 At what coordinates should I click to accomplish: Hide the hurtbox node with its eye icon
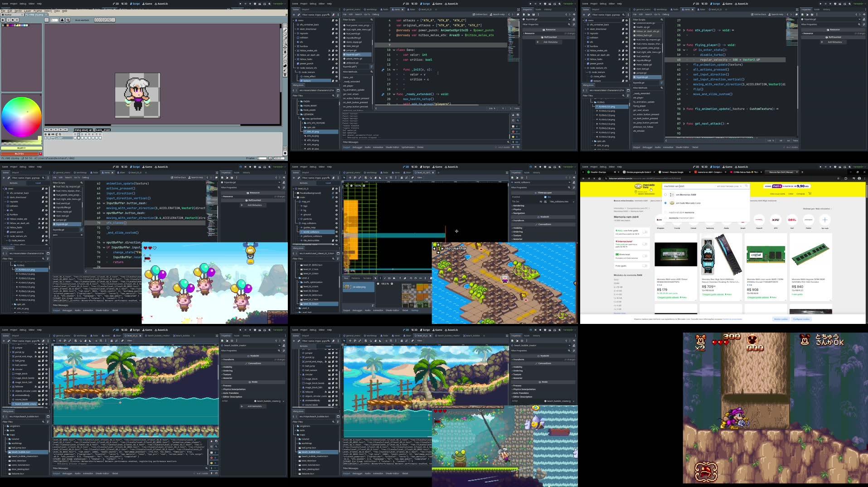coord(336,46)
